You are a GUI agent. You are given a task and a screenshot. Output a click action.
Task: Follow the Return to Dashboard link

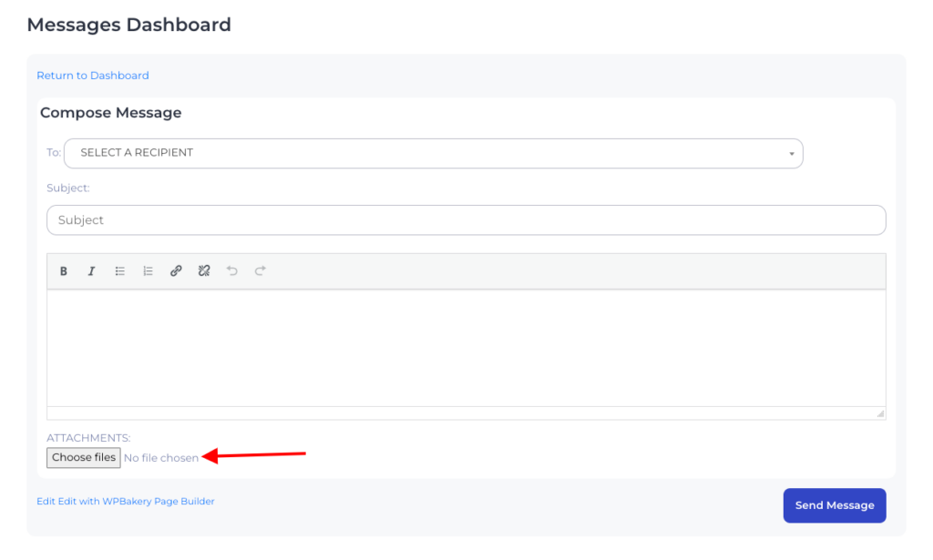[93, 76]
